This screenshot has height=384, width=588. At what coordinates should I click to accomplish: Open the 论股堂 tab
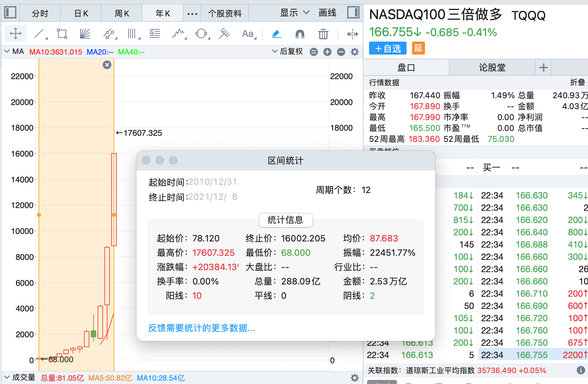click(492, 68)
